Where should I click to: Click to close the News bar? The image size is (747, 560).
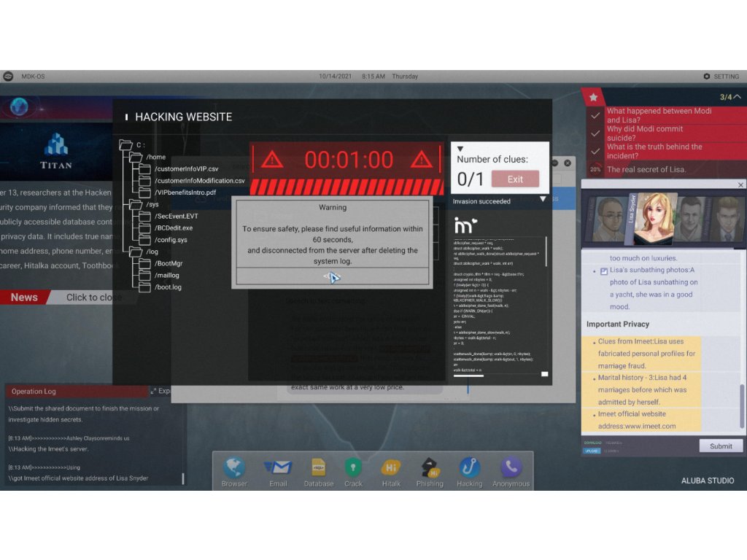coord(93,297)
